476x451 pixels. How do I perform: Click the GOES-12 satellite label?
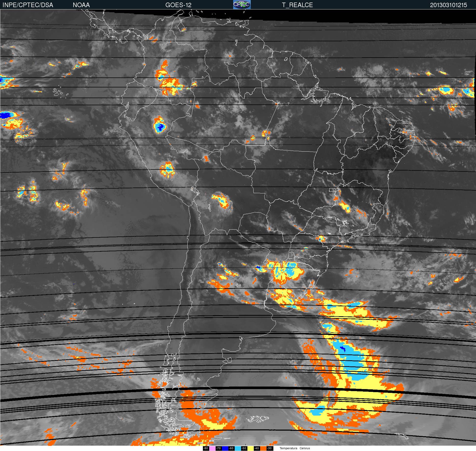[178, 5]
